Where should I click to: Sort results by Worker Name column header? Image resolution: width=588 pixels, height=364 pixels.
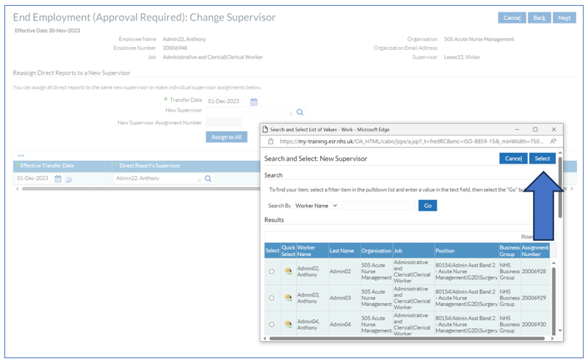306,250
